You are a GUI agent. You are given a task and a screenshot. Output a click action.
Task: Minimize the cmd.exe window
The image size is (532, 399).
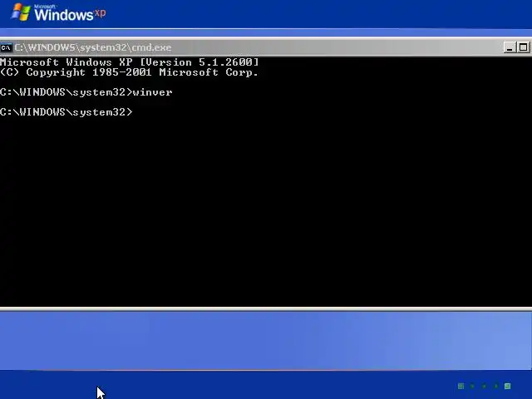(510, 47)
